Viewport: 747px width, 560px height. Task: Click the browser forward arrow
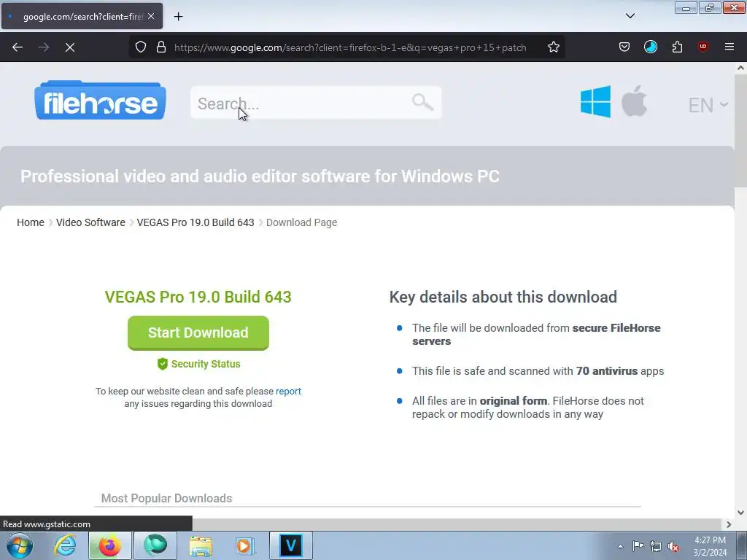(44, 47)
